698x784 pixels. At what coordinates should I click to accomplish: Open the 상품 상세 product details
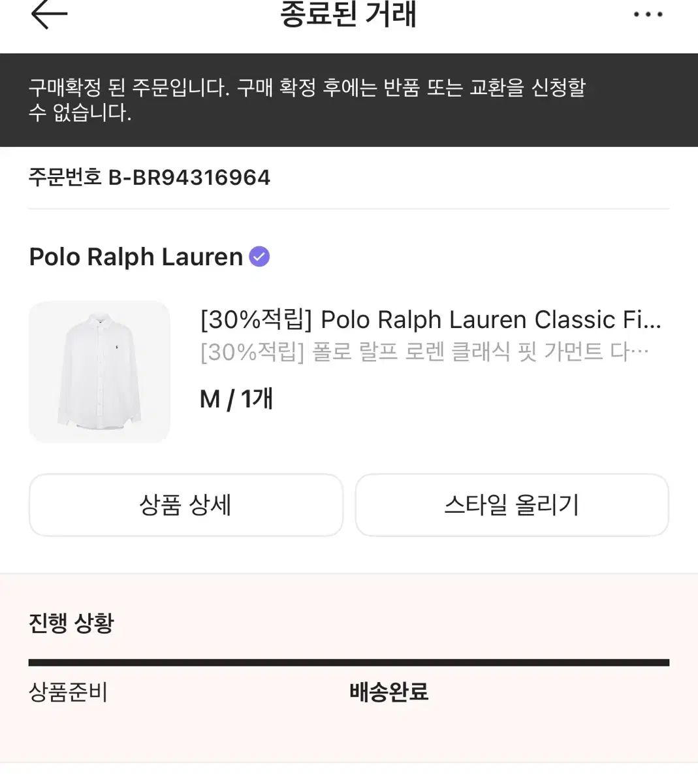coord(185,505)
